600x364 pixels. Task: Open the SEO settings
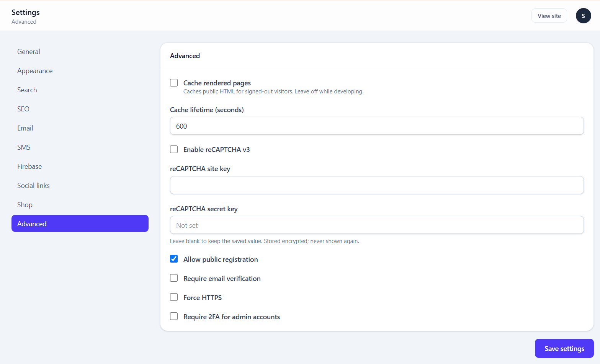click(80, 109)
